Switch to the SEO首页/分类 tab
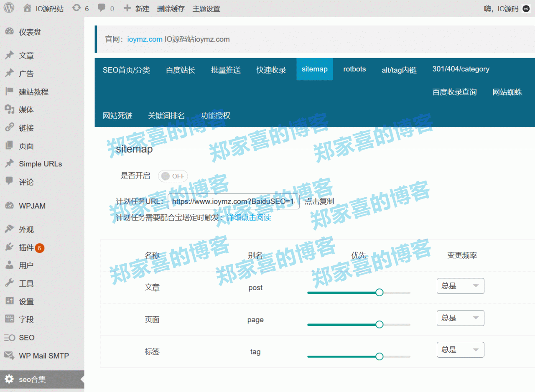This screenshot has width=535, height=392. pos(126,70)
